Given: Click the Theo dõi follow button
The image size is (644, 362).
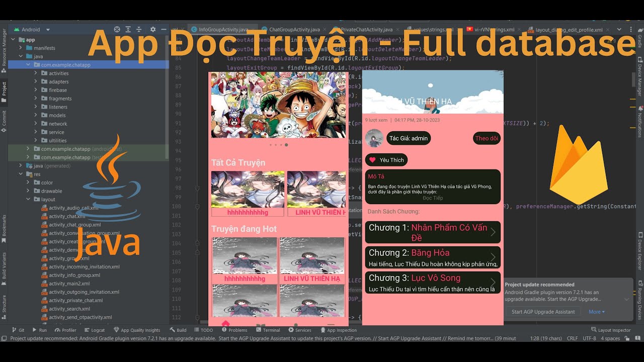Looking at the screenshot, I should (487, 138).
